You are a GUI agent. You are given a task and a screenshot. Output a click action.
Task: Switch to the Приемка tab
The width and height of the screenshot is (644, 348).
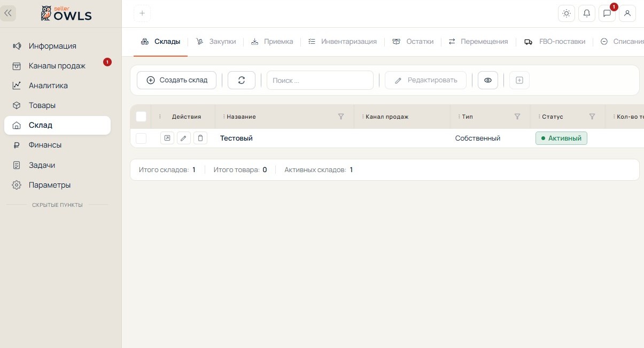pyautogui.click(x=272, y=42)
